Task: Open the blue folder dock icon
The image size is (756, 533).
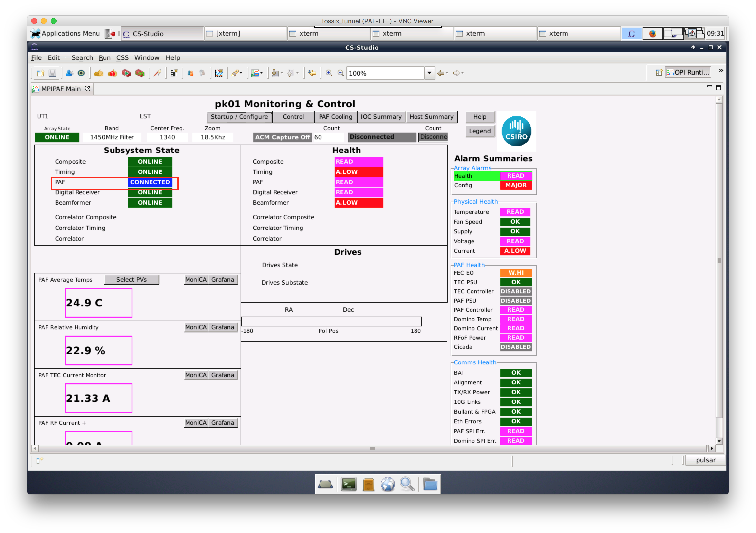Action: coord(430,484)
